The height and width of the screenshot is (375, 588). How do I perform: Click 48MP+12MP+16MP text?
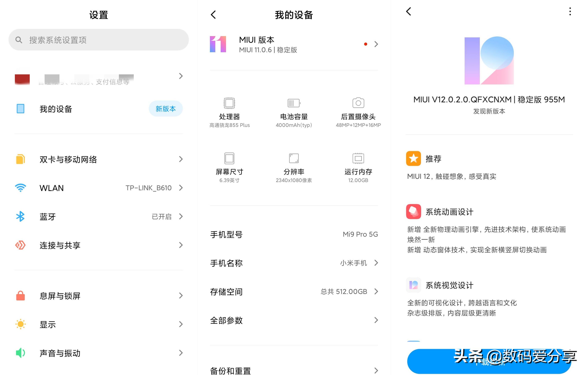[x=358, y=125]
